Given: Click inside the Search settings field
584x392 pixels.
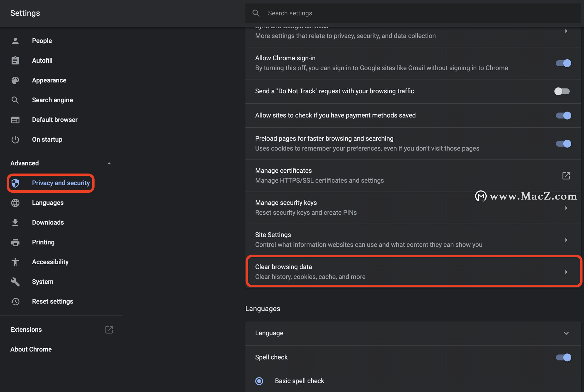Looking at the screenshot, I should pos(413,13).
